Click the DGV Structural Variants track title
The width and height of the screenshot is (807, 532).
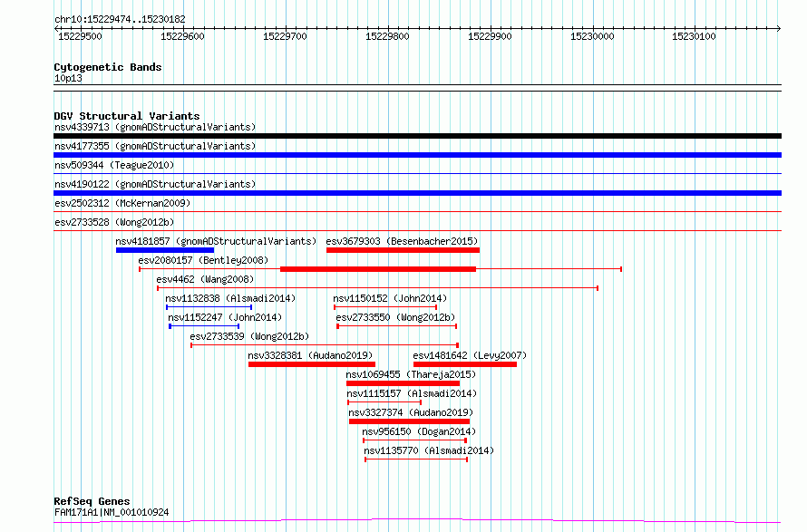tap(127, 116)
